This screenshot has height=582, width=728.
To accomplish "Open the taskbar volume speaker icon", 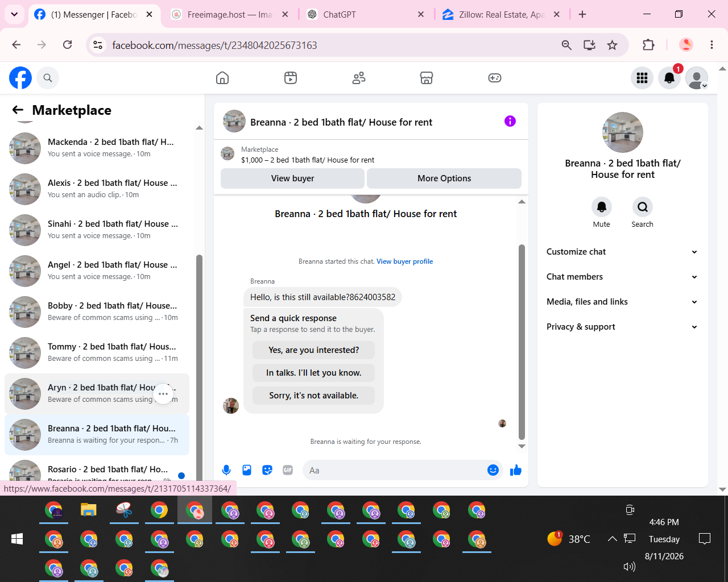I will 629,567.
